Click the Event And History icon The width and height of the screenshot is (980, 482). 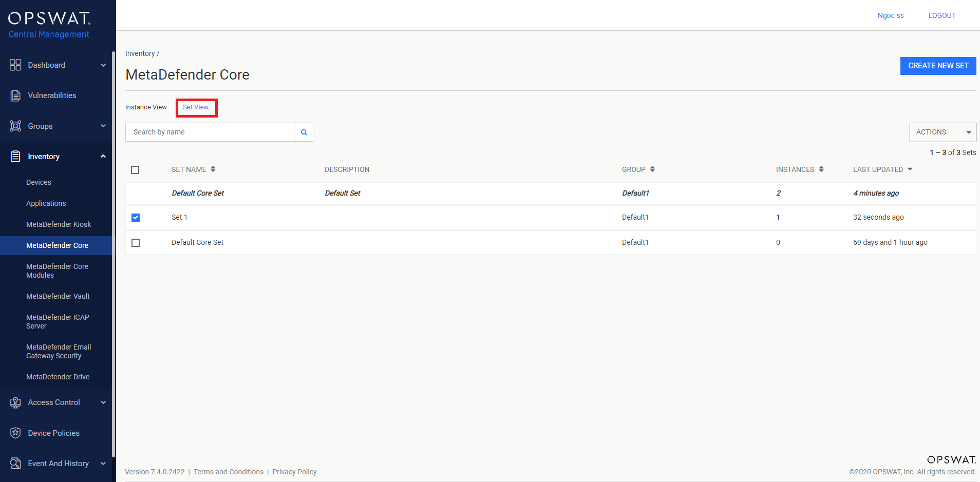(x=15, y=464)
